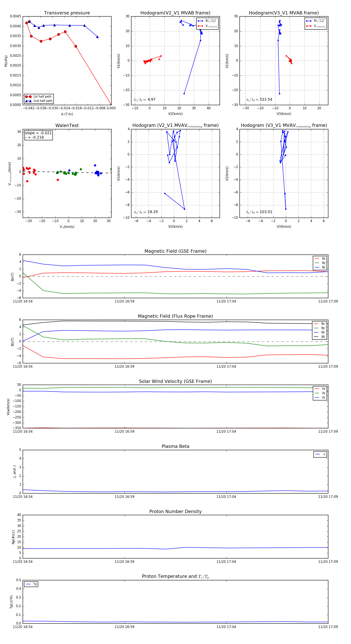The width and height of the screenshot is (351, 644).
Task: Click the "Hodogram (V2_V1 MVAV remaining frame)" title
Action: click(x=175, y=125)
